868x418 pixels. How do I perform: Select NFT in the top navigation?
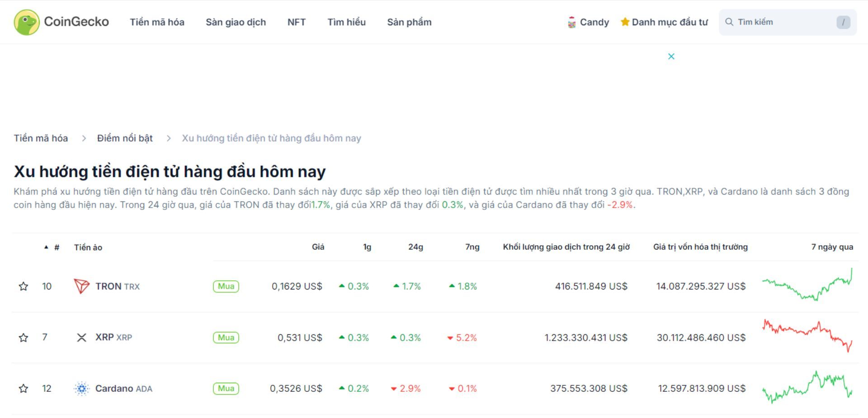click(296, 22)
